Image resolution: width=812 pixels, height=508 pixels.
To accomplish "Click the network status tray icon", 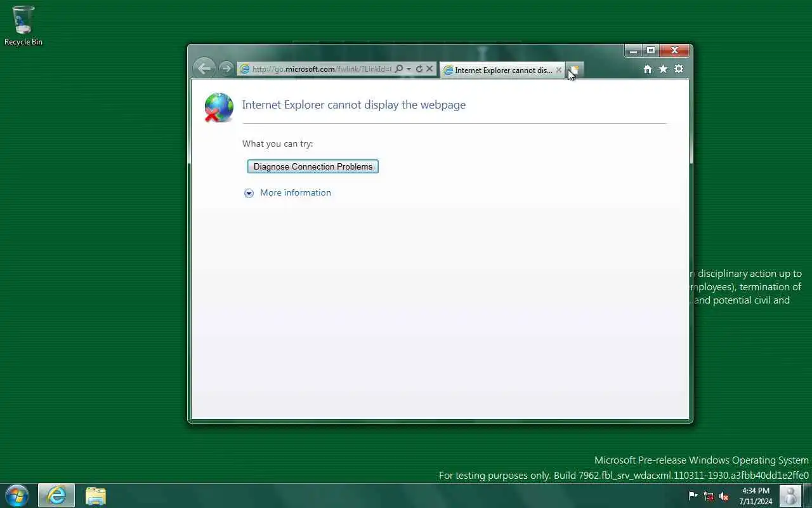I will [x=709, y=496].
